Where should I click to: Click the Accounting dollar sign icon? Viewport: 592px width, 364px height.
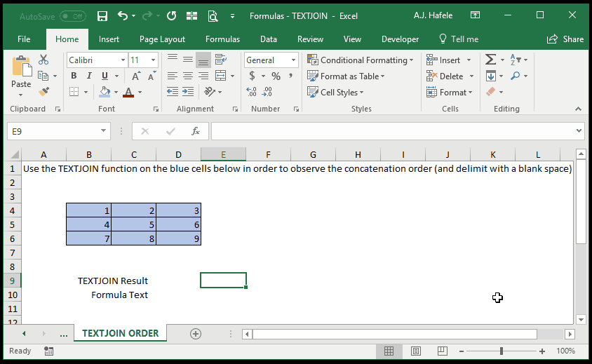(x=253, y=76)
